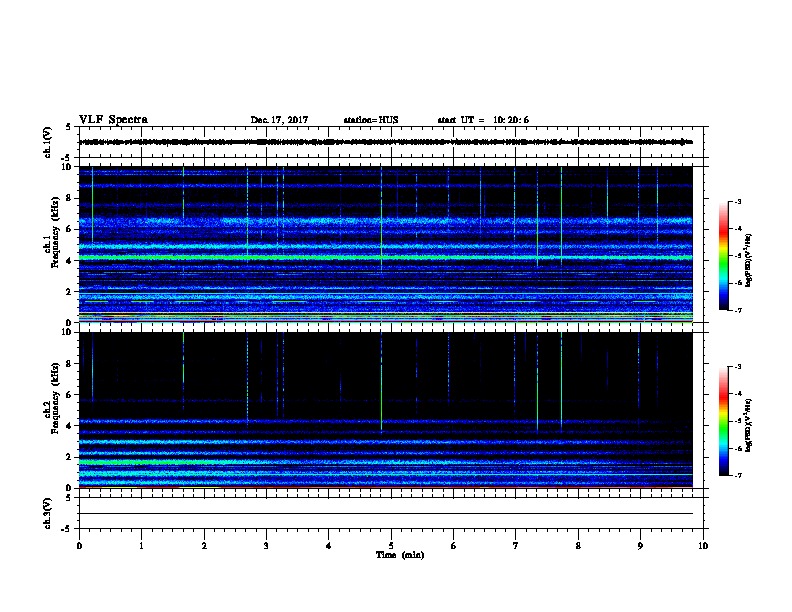Click the ch.1 spectrogram colorbar
The height and width of the screenshot is (612, 792).
pyautogui.click(x=723, y=256)
